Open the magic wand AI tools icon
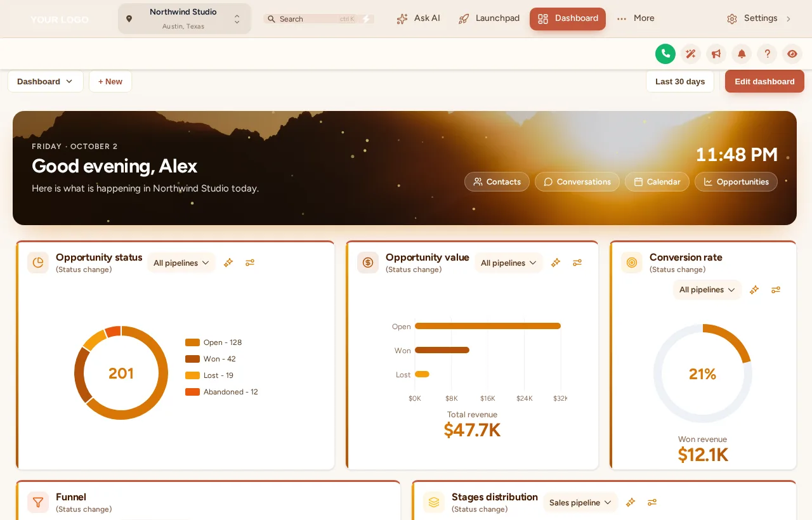Image resolution: width=812 pixels, height=520 pixels. (691, 54)
